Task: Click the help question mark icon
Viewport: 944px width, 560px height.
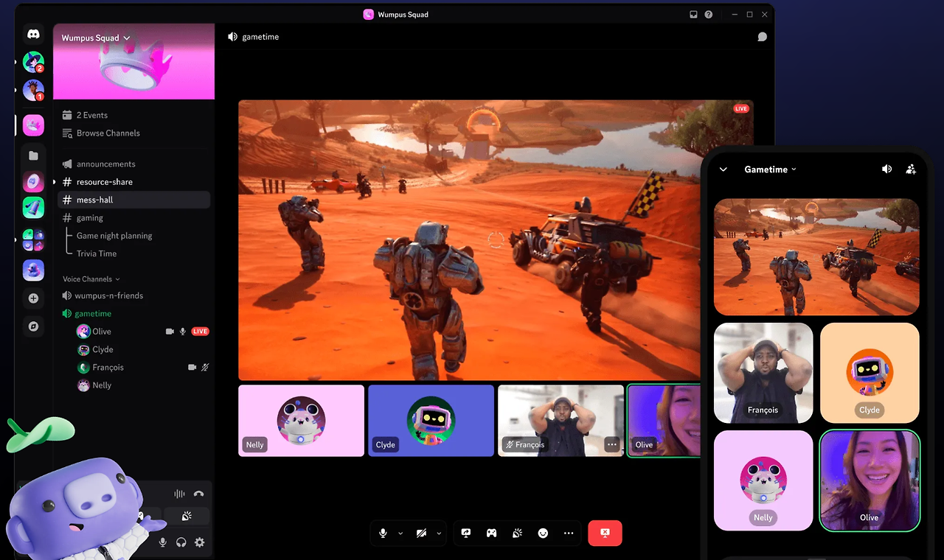Action: click(709, 14)
